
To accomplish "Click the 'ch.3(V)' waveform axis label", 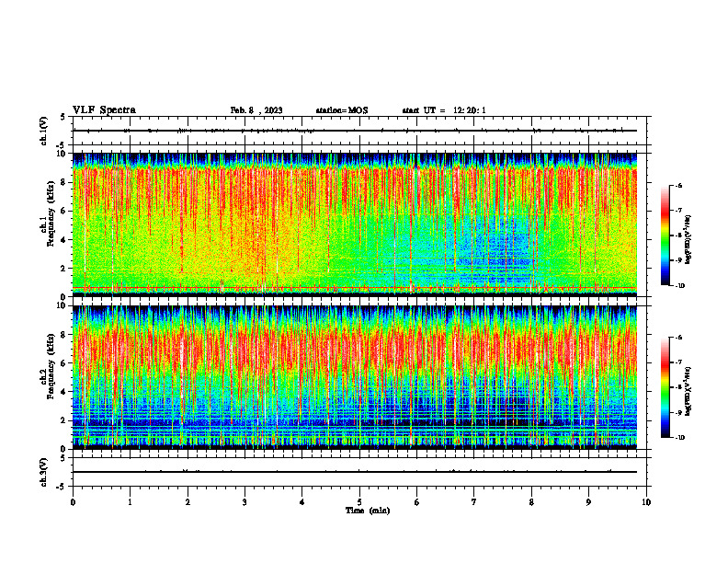I will coord(44,472).
